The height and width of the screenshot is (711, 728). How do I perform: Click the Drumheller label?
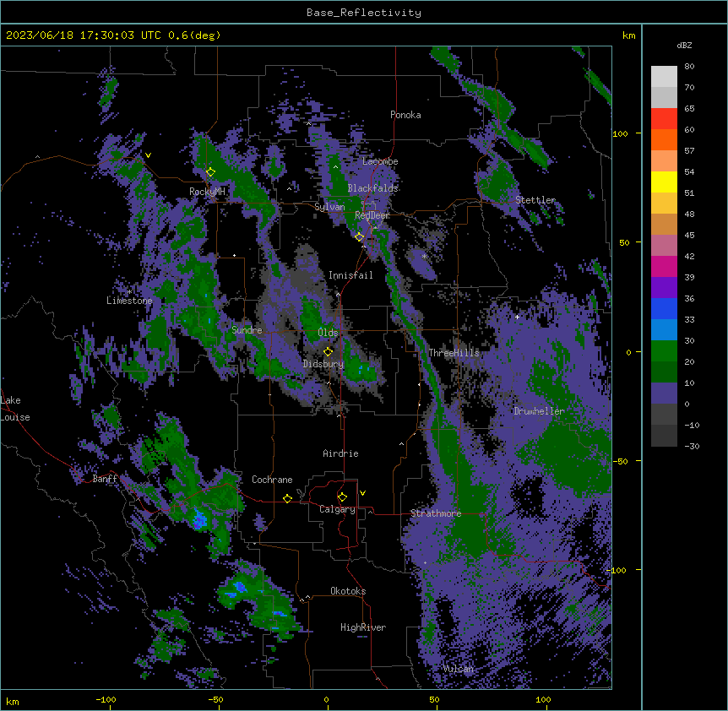pos(539,411)
